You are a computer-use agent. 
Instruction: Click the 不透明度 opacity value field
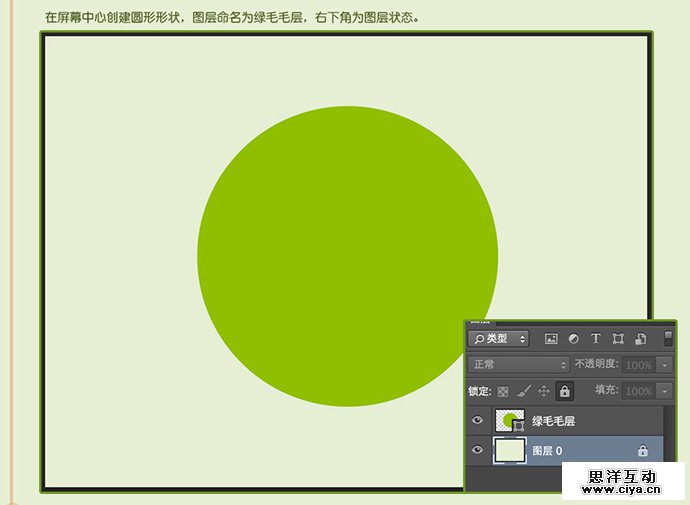pyautogui.click(x=639, y=365)
